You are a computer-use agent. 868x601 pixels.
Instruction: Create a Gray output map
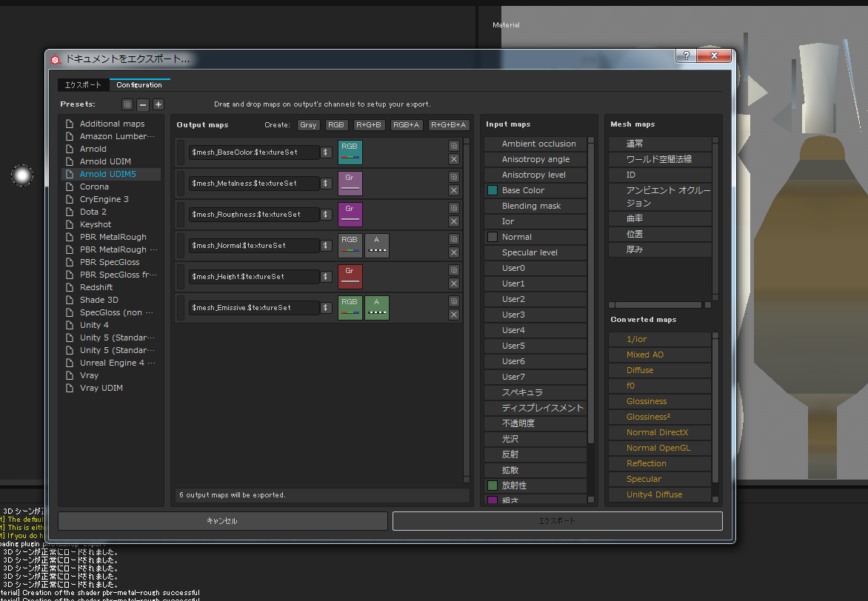[x=308, y=125]
